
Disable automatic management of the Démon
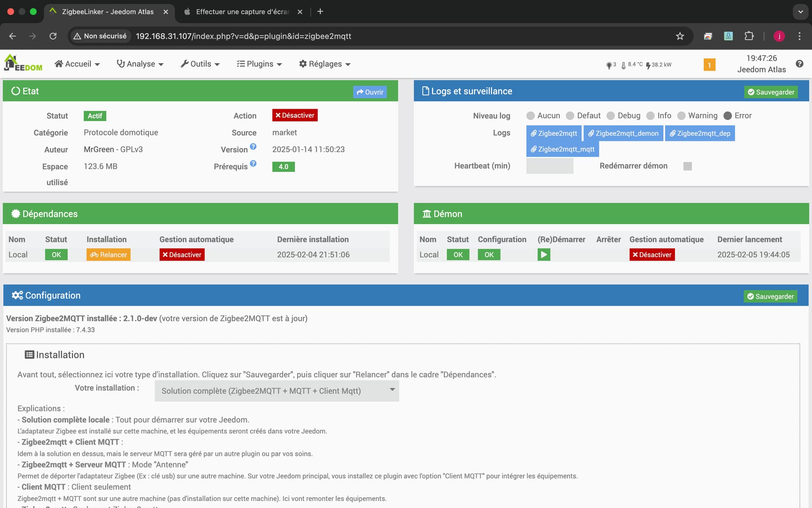652,254
